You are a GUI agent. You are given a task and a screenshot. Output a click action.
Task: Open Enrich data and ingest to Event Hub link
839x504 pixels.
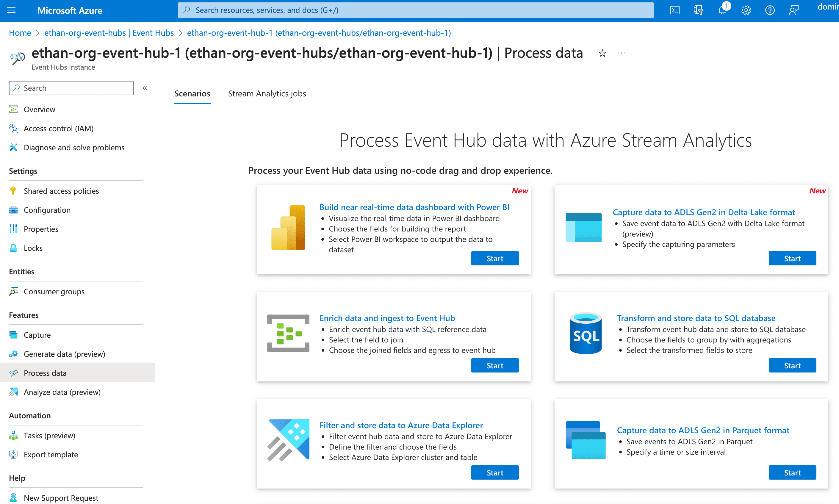pyautogui.click(x=387, y=318)
